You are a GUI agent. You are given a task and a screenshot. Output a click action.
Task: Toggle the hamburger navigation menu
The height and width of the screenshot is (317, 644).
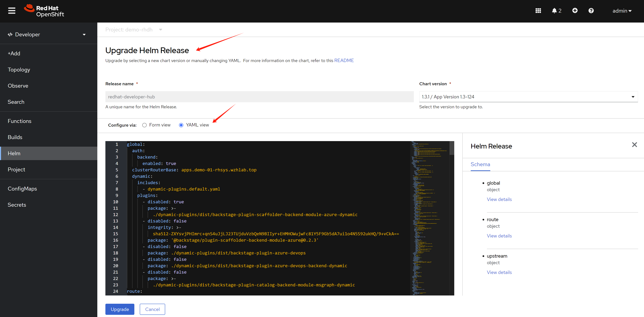pos(11,11)
